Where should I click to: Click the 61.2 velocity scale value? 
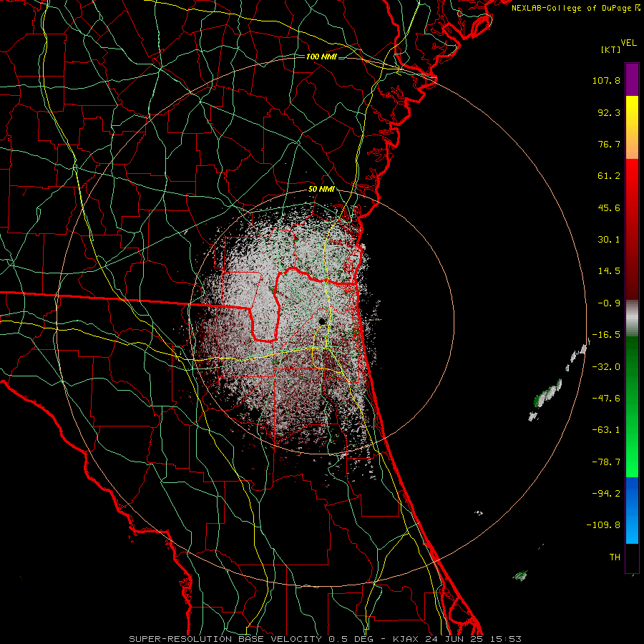point(609,176)
